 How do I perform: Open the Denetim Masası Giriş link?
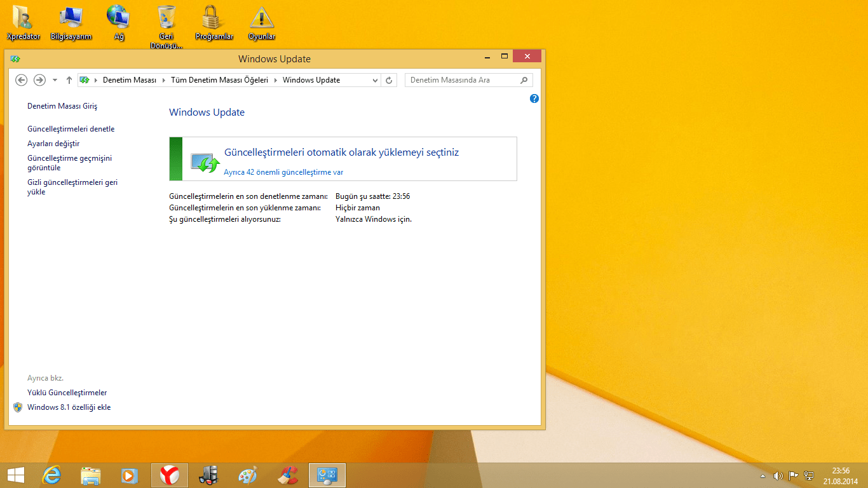pyautogui.click(x=62, y=106)
